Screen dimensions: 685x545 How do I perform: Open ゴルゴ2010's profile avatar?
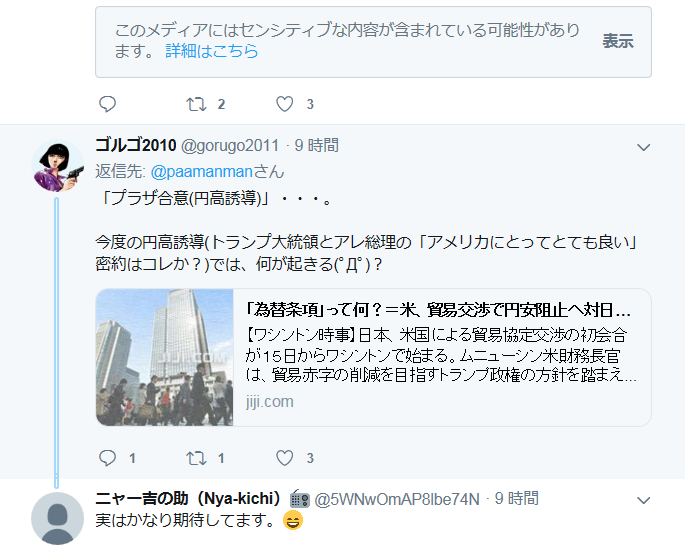pyautogui.click(x=57, y=166)
